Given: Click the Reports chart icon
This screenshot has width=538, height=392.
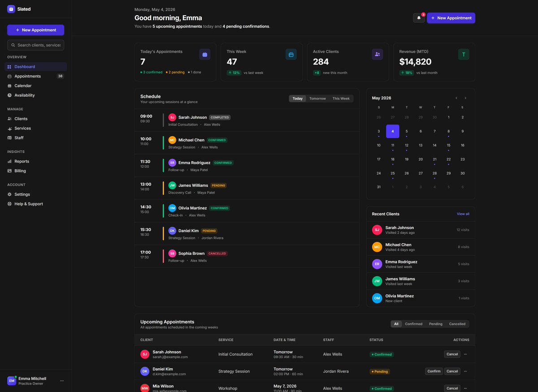Looking at the screenshot, I should pos(9,161).
